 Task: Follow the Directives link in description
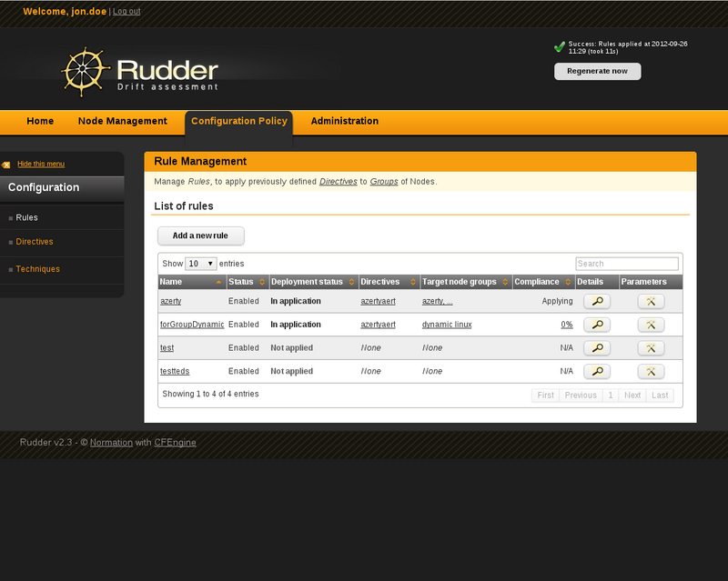(x=338, y=182)
